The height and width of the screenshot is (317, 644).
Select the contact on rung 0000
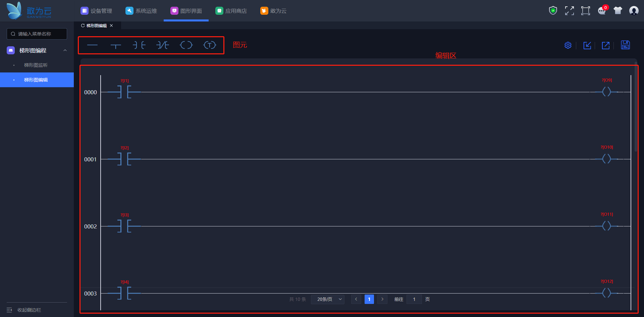(x=124, y=92)
